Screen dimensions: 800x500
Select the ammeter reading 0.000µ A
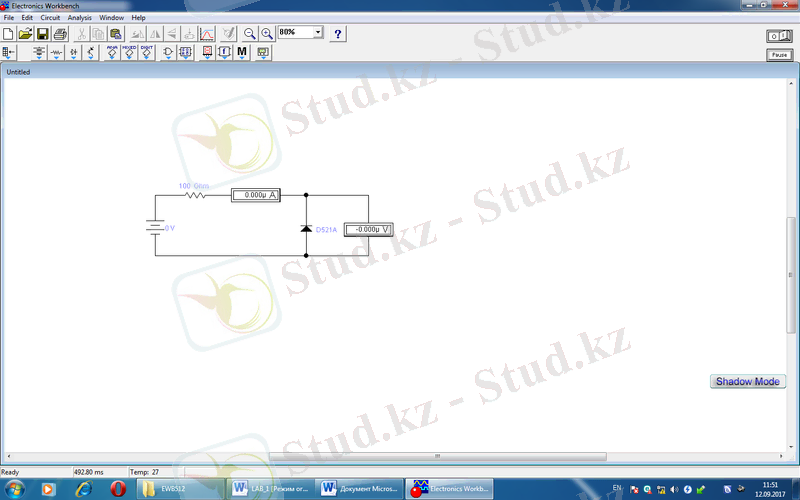pyautogui.click(x=256, y=195)
